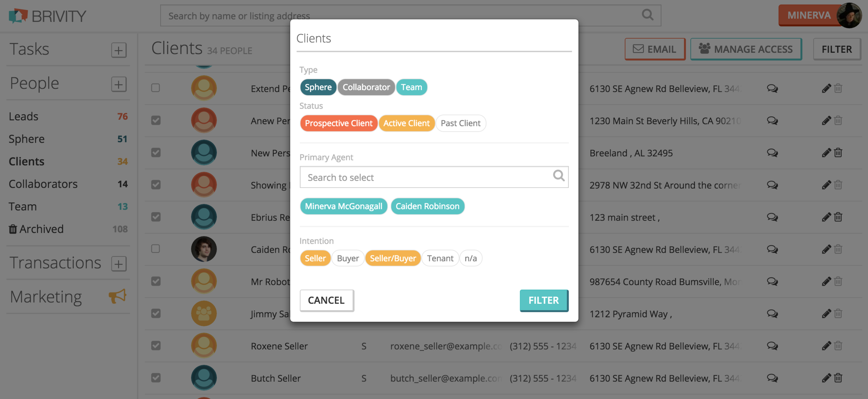Uncheck the New Pers row checkbox
The image size is (868, 399).
[156, 152]
